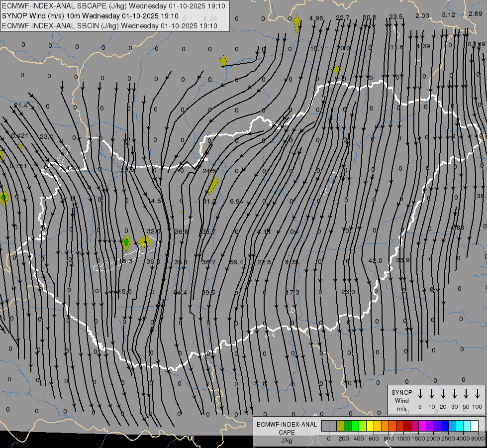Click the wind legend arrow above 5
This screenshot has height=448, width=487.
pos(420,394)
